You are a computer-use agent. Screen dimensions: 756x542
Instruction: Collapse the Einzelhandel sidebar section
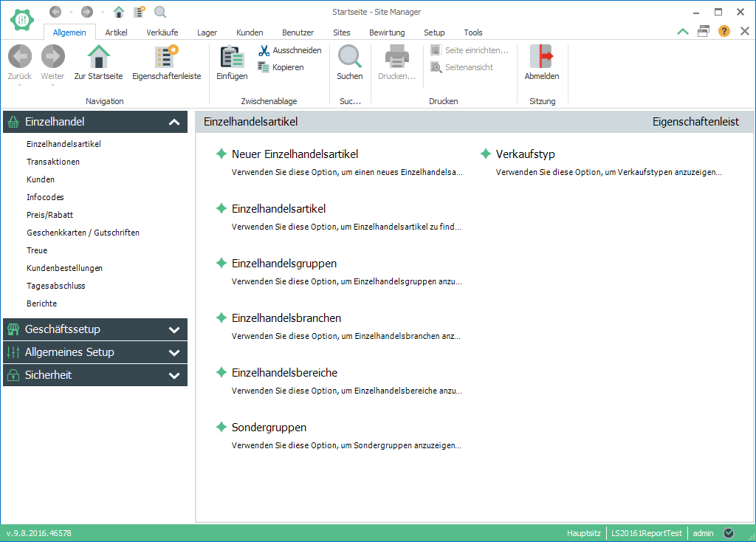[x=174, y=123]
